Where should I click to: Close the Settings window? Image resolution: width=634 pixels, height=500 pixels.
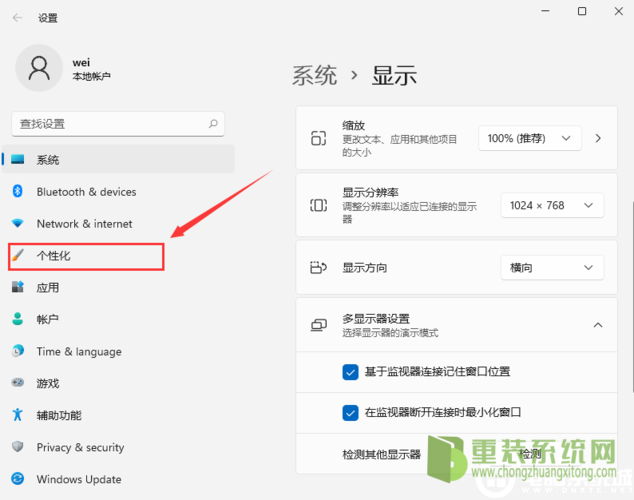(x=619, y=11)
